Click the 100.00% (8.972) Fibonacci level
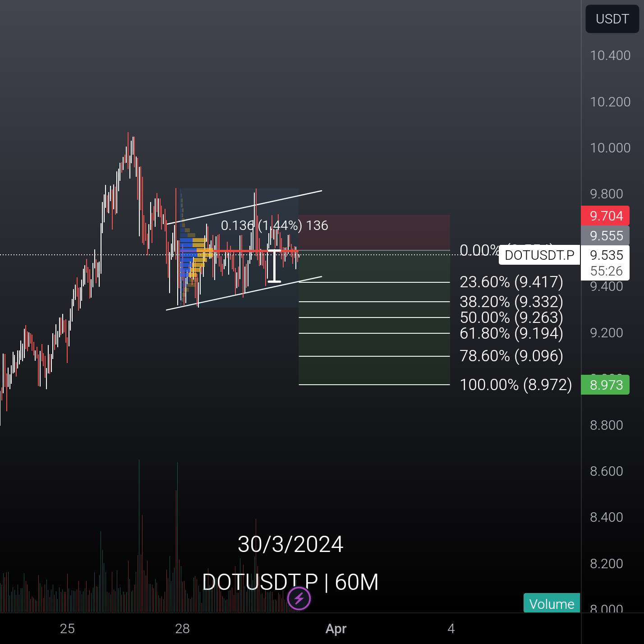This screenshot has width=644, height=644. pos(515,385)
